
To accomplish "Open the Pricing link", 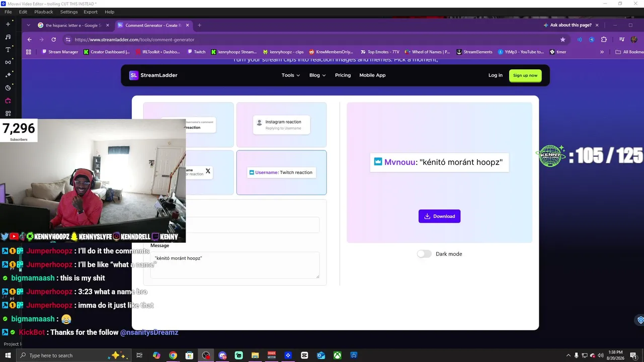I will tap(343, 75).
